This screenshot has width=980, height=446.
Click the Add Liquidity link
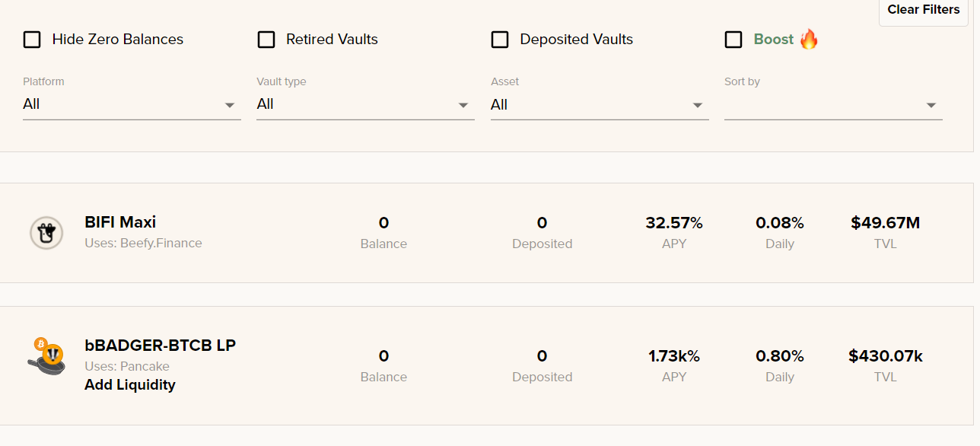click(x=130, y=385)
